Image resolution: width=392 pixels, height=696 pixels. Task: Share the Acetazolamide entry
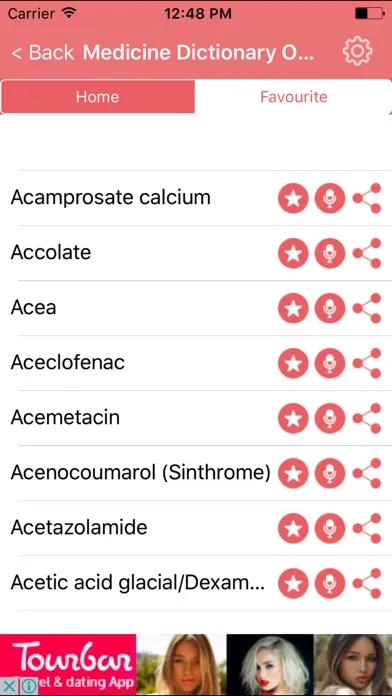367,528
